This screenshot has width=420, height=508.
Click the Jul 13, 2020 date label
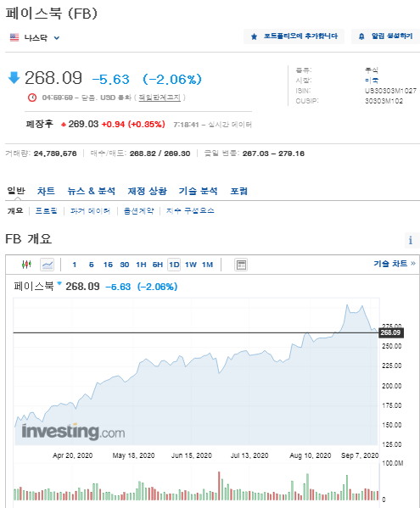click(249, 455)
